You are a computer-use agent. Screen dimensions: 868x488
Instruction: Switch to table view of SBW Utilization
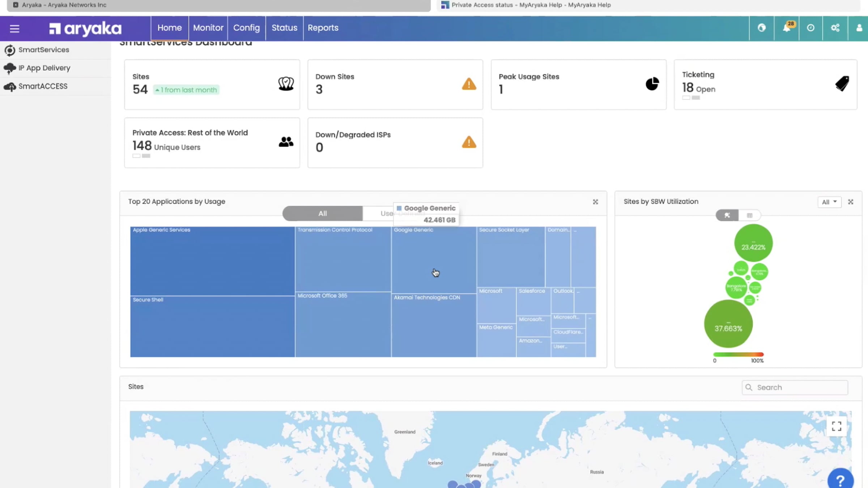(749, 215)
